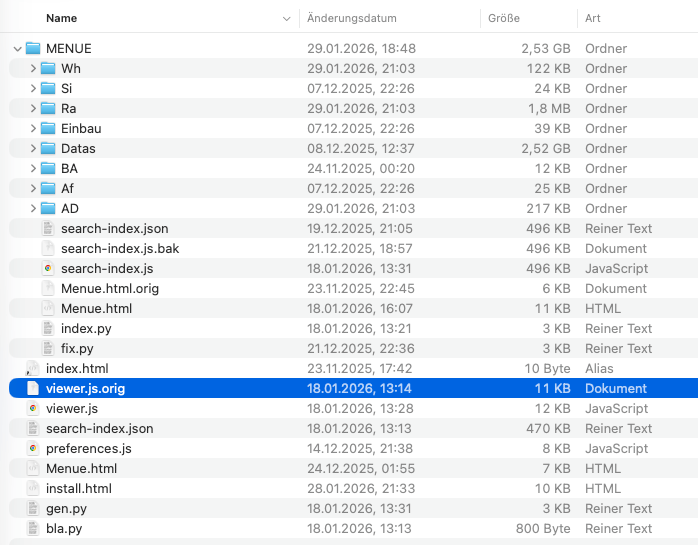Image resolution: width=698 pixels, height=545 pixels.
Task: Click the Einbau folder icon
Action: pos(48,128)
